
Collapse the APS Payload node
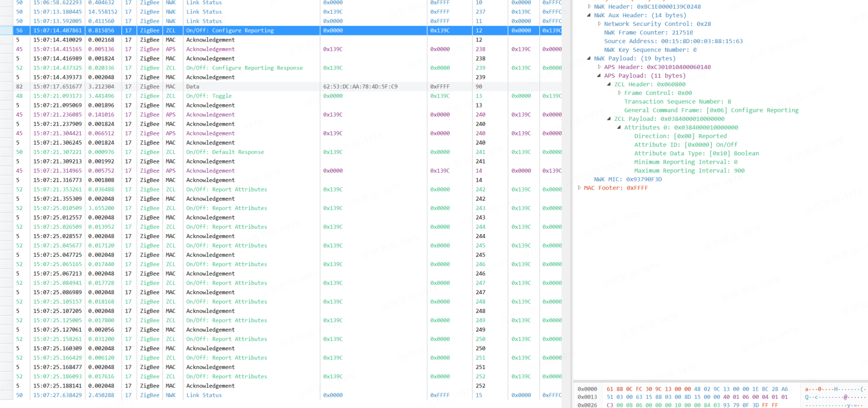[600, 76]
